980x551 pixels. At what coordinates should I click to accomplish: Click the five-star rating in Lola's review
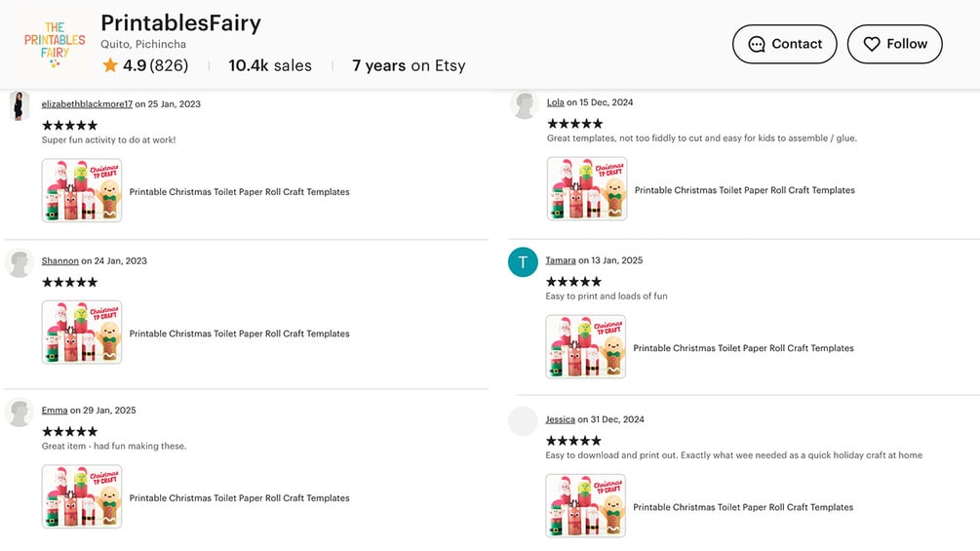coord(575,124)
